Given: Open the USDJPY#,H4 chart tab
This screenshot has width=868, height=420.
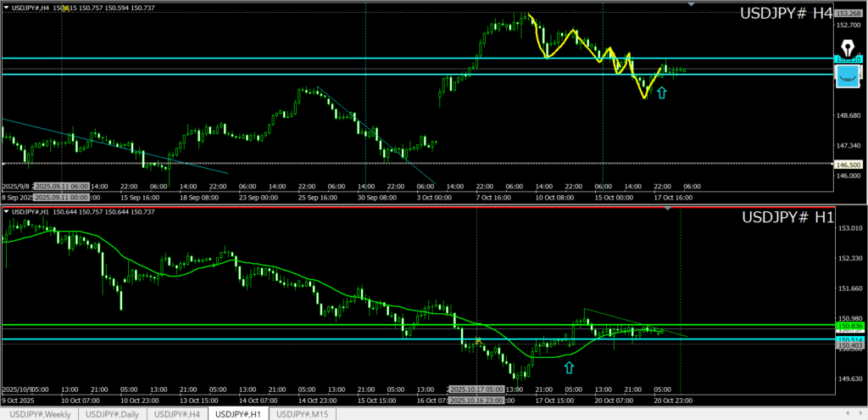Looking at the screenshot, I should [176, 414].
